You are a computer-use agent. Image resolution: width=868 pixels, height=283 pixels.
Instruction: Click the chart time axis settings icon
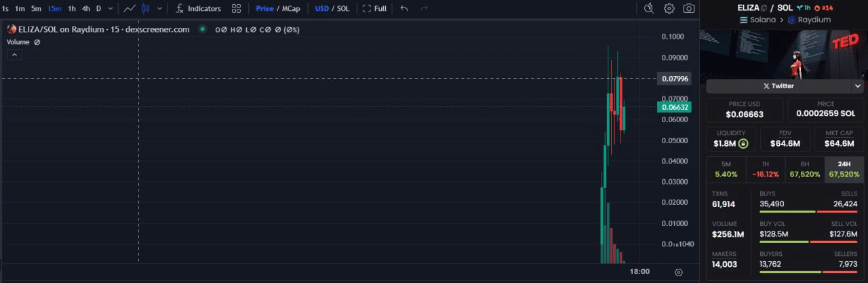[x=679, y=272]
